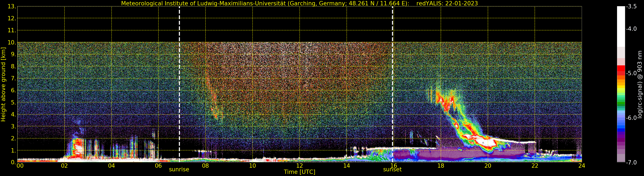Screen dimensions: 644x176
Task: Click the '-5.0' colorbar value
Action: click(x=631, y=73)
